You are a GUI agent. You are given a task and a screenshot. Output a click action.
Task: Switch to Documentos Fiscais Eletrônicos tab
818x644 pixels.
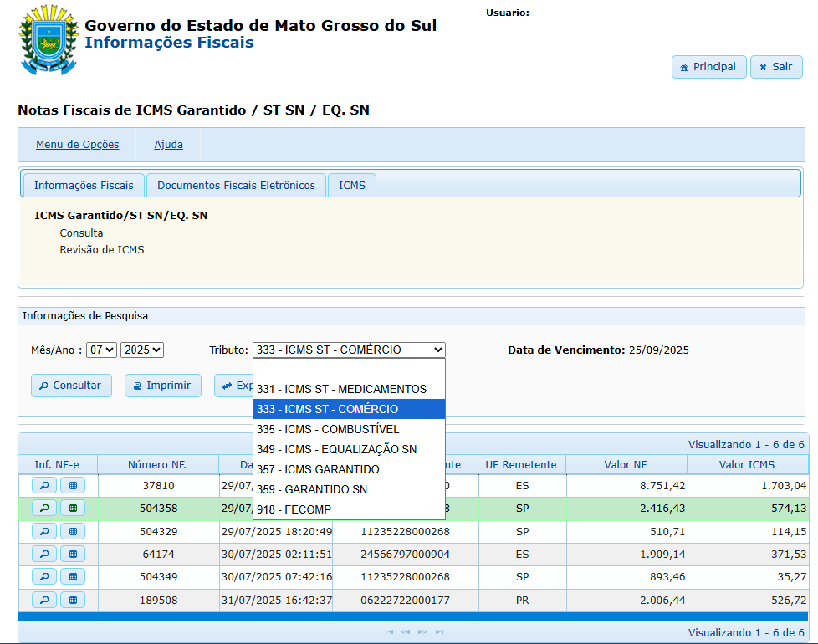click(236, 185)
